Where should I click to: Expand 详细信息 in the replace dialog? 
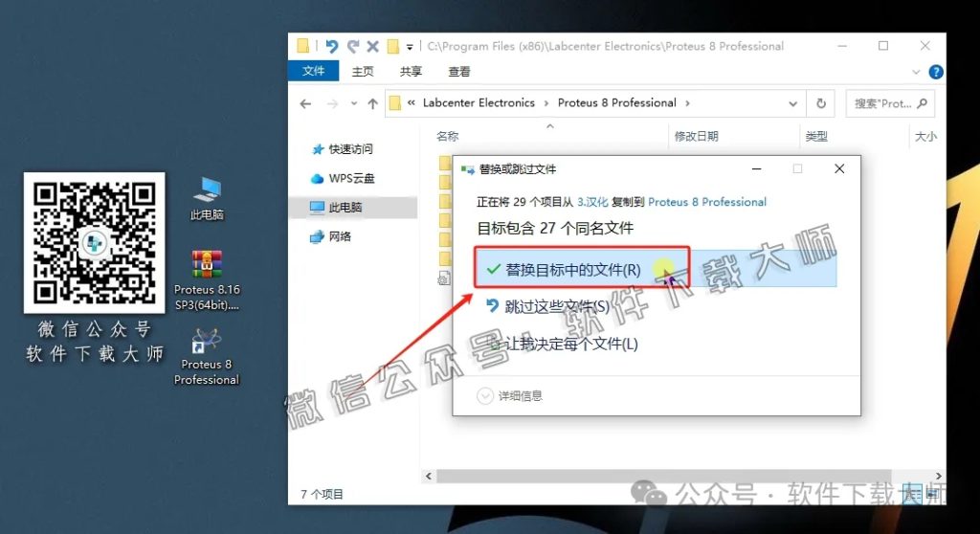pyautogui.click(x=510, y=396)
